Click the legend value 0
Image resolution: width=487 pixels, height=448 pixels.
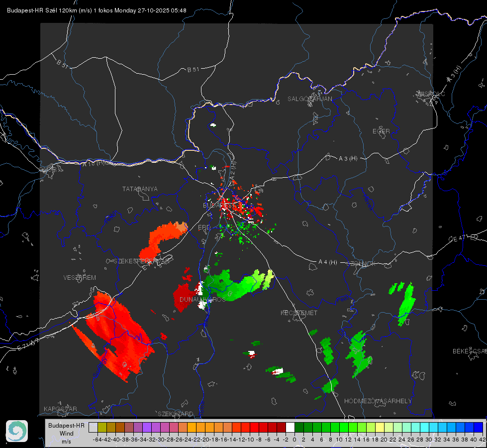(x=294, y=440)
